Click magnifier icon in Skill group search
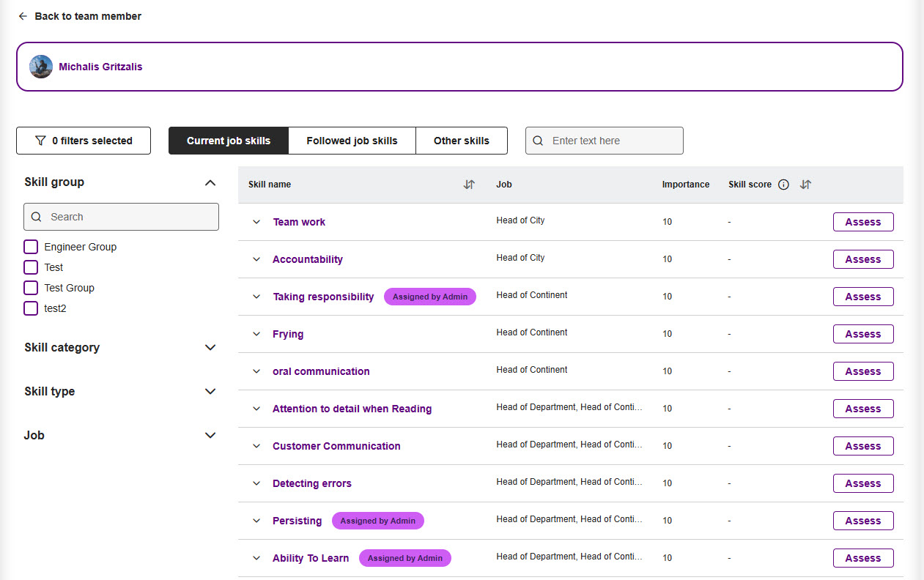This screenshot has width=924, height=580. [x=37, y=217]
